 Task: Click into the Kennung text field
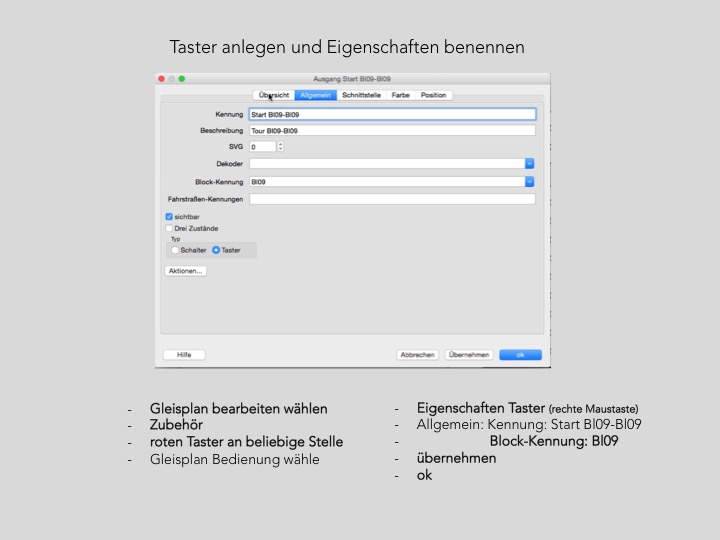point(392,114)
